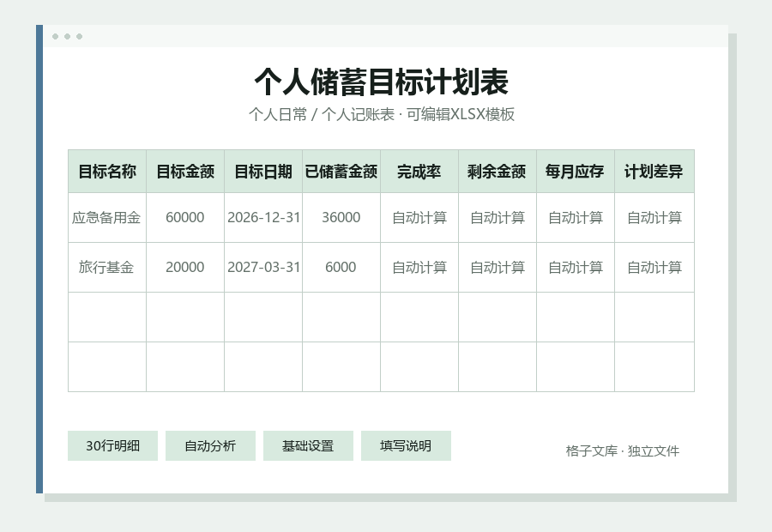
Task: Click the 60000 target amount cell
Action: point(185,218)
